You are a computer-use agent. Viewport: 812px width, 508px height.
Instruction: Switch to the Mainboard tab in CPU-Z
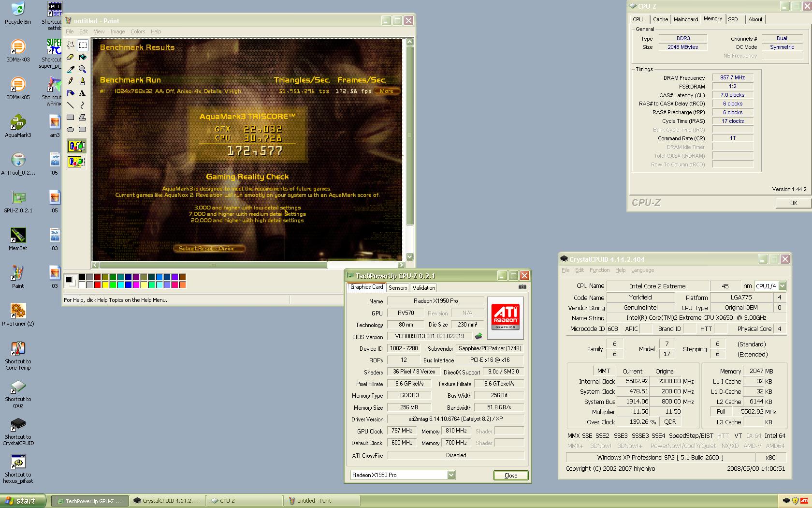(686, 19)
